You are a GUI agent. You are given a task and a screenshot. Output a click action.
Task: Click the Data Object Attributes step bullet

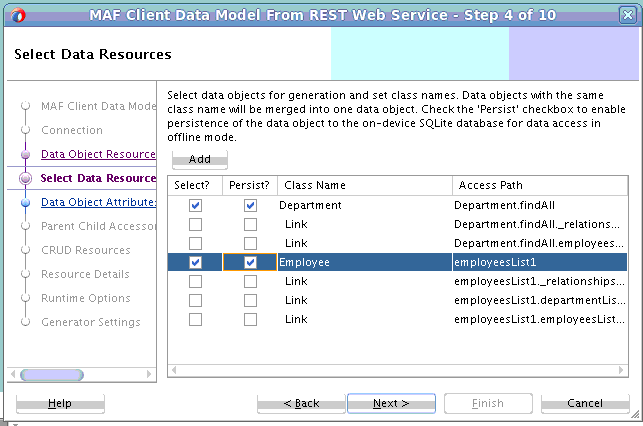coord(25,203)
